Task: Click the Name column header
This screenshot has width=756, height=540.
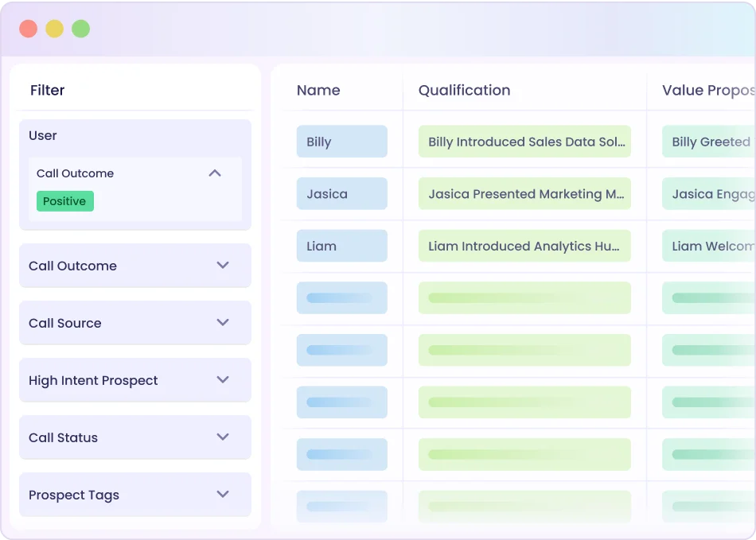Action: click(x=318, y=91)
